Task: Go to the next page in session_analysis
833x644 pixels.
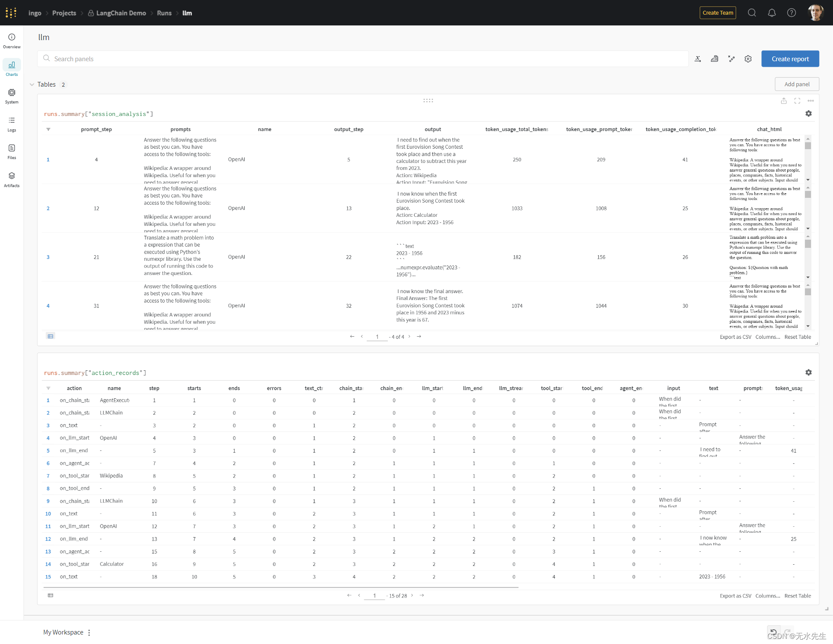Action: coord(409,336)
